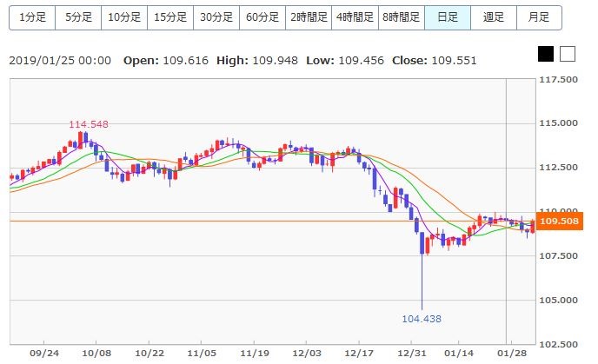Click the orange 109.508 current price label
Image resolution: width=598 pixels, height=364 pixels.
560,221
